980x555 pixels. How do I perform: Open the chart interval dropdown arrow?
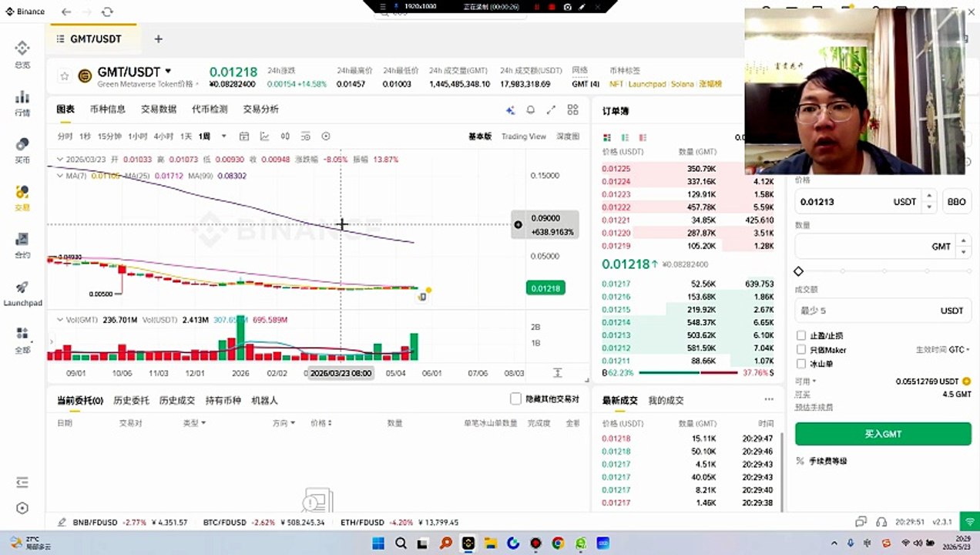click(x=224, y=136)
